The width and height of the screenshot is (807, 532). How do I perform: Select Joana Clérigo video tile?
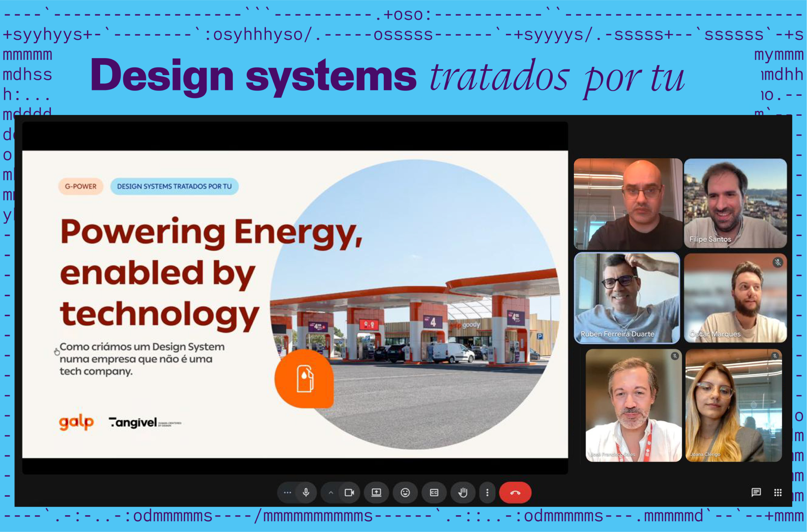(x=733, y=406)
